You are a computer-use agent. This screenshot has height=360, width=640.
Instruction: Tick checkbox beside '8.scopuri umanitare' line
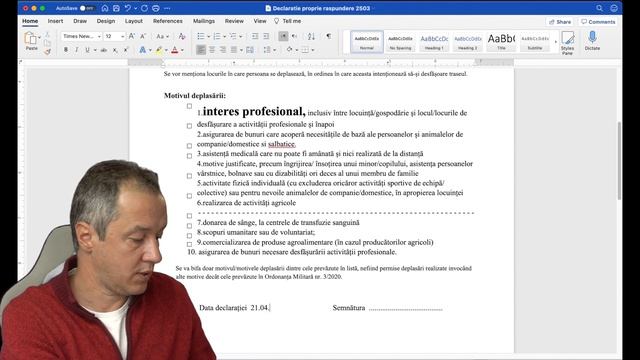pos(189,236)
